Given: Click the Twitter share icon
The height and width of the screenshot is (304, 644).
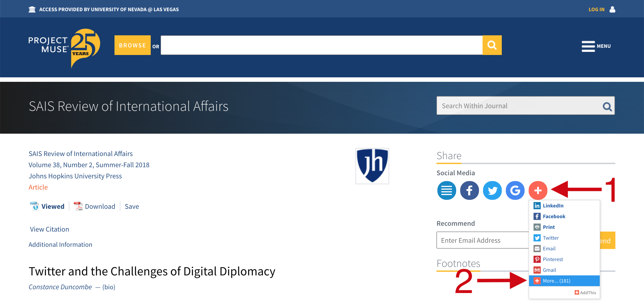Looking at the screenshot, I should pos(492,190).
